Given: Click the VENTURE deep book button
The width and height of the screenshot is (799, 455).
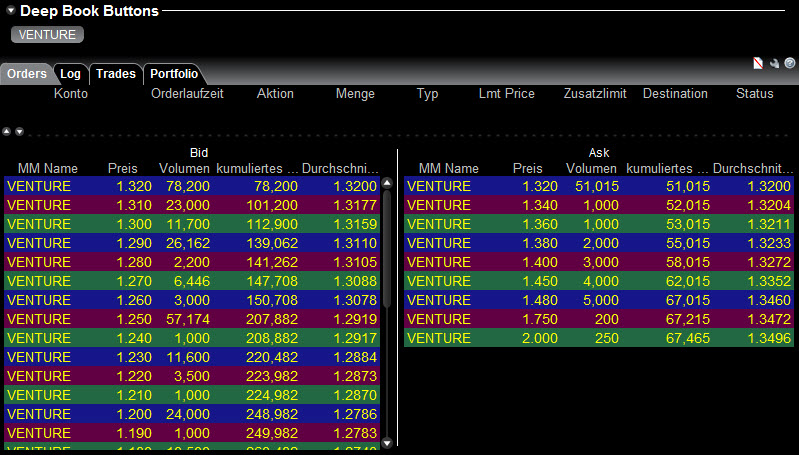Looking at the screenshot, I should tap(47, 35).
